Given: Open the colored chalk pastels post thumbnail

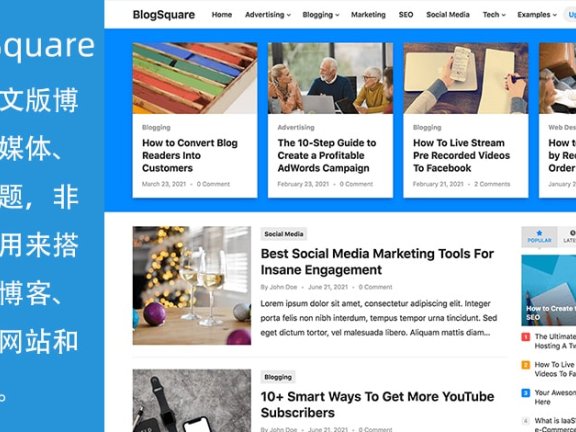Looking at the screenshot, I should (x=195, y=78).
